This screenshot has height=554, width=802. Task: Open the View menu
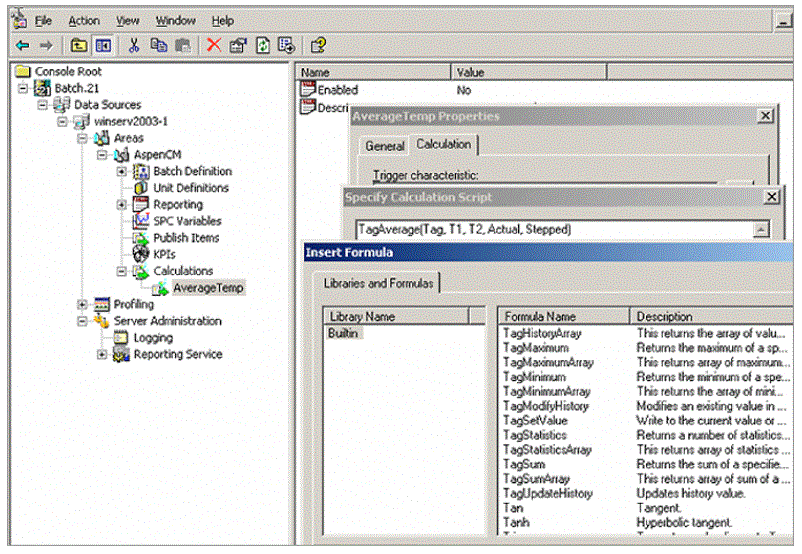[x=127, y=21]
